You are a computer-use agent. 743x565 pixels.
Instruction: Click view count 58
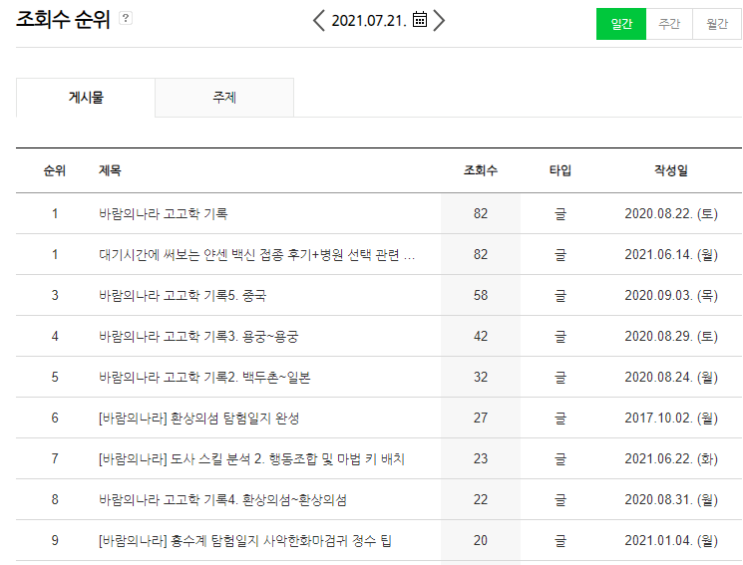480,295
